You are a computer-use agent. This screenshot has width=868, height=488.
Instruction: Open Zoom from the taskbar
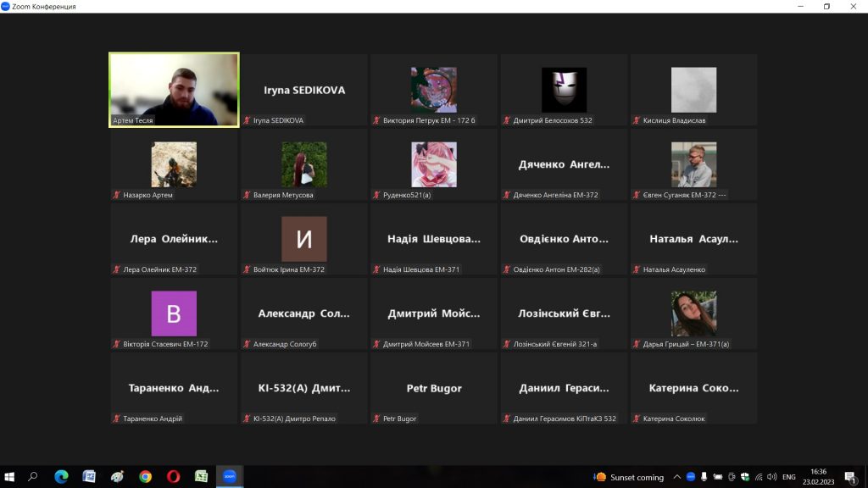click(x=229, y=477)
